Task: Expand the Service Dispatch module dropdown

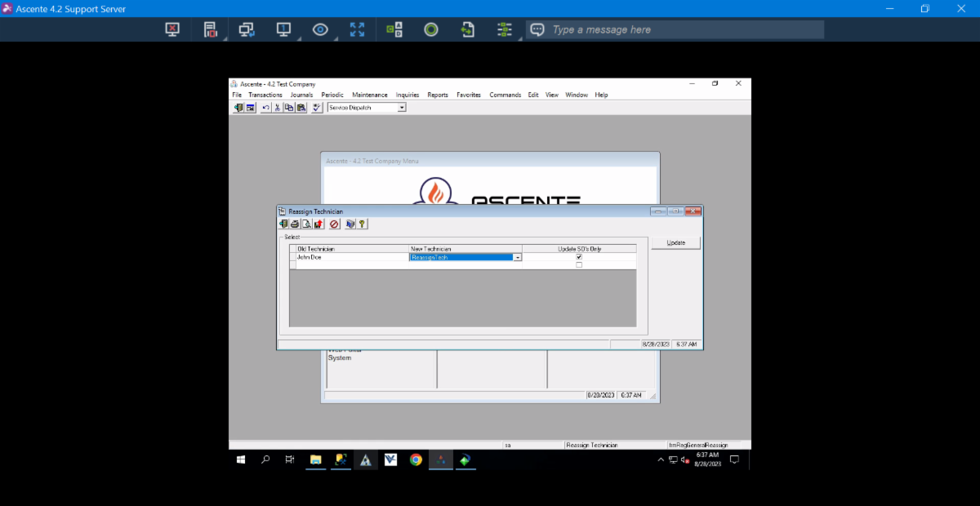Action: click(401, 108)
